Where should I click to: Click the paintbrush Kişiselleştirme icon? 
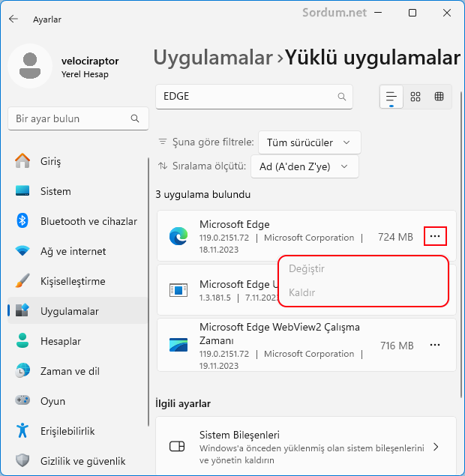pos(22,280)
